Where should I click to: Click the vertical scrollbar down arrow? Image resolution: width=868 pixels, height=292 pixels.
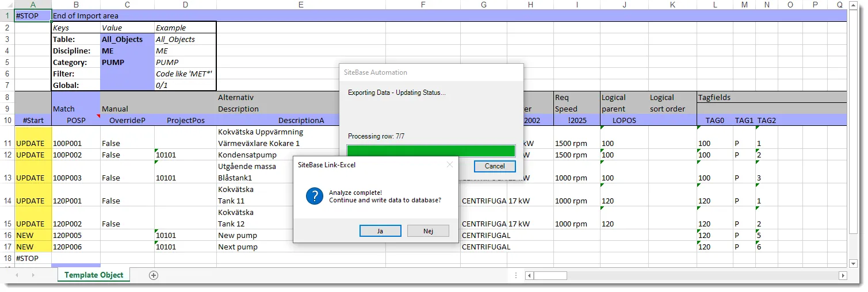pos(854,263)
